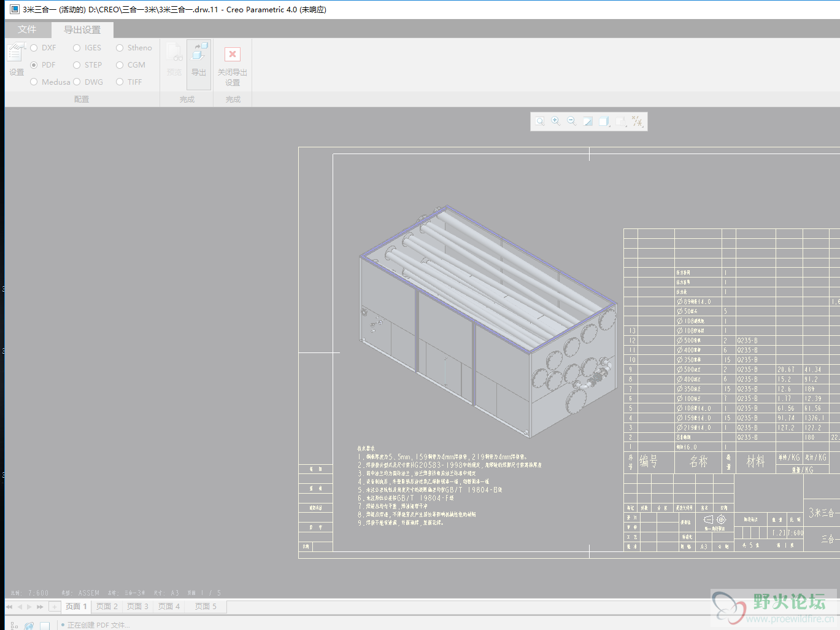This screenshot has height=630, width=840.
Task: Open the 文件 menu tab
Action: tap(27, 29)
